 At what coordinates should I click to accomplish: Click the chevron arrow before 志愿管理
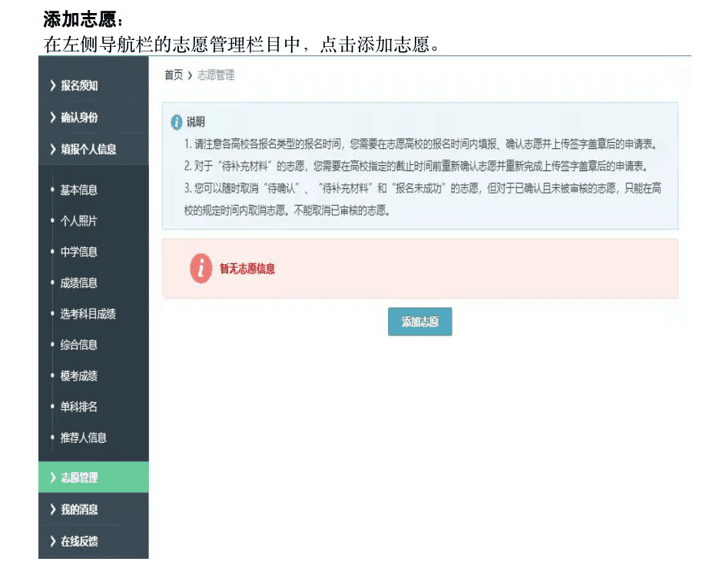coord(52,477)
